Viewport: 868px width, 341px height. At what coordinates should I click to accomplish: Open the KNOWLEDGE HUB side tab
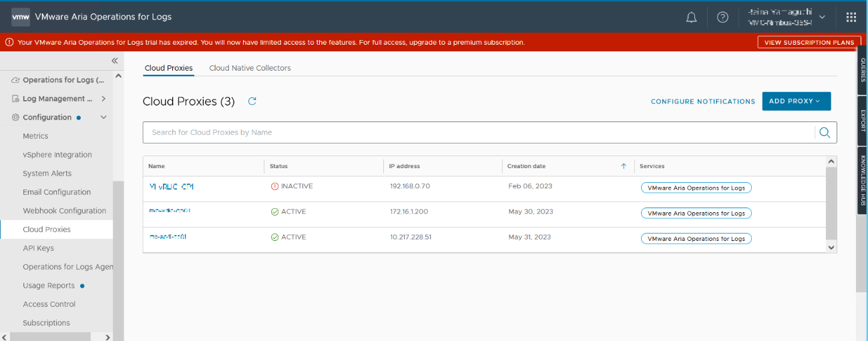[863, 181]
